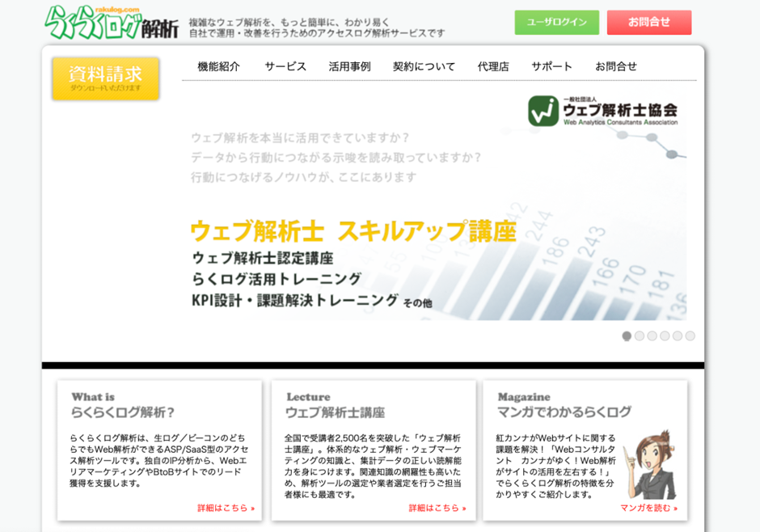Click the Web Analytics Consultants Association text
This screenshot has height=532, width=760.
pos(620,122)
